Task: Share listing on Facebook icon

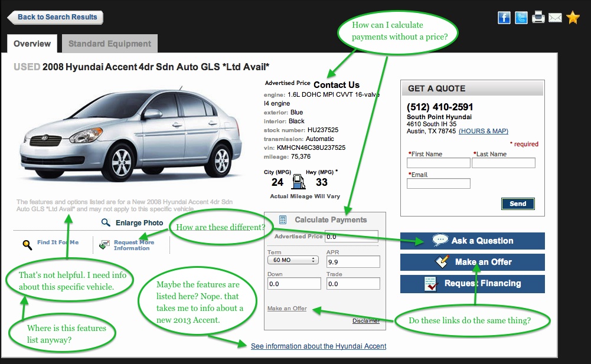Action: click(x=504, y=17)
